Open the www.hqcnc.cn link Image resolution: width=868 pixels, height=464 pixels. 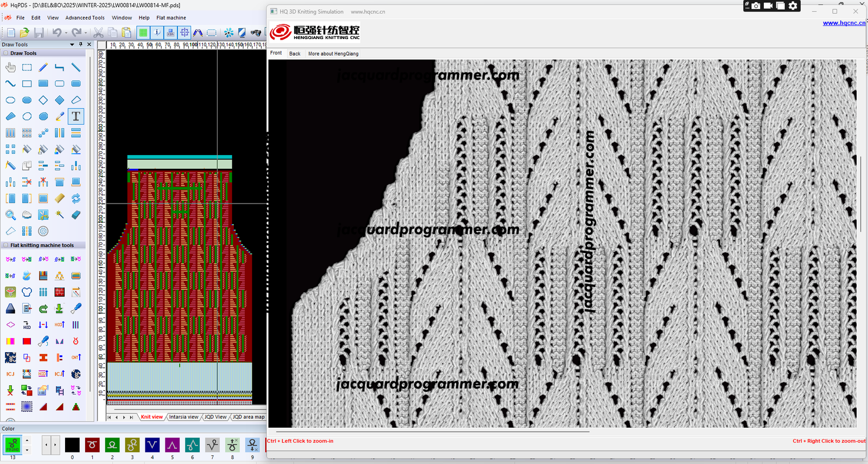[844, 23]
